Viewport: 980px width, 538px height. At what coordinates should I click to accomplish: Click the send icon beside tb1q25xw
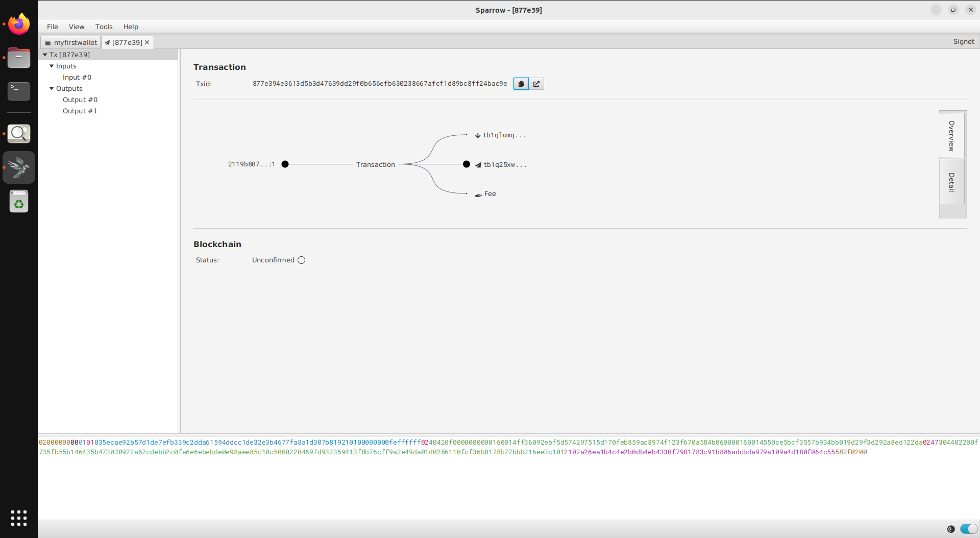[478, 165]
